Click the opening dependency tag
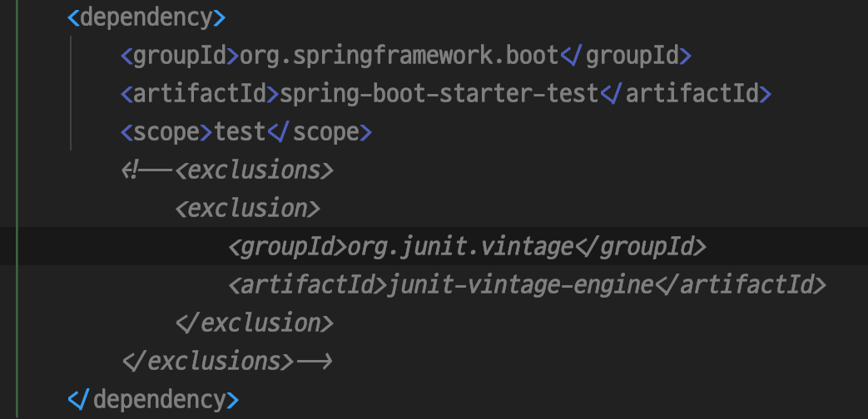Image resolution: width=868 pixels, height=419 pixels. click(146, 17)
